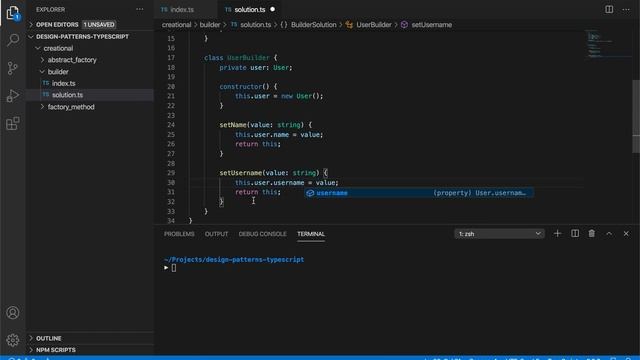The height and width of the screenshot is (360, 640).
Task: Click the 1 UNSAVED badge
Action: pos(99,24)
